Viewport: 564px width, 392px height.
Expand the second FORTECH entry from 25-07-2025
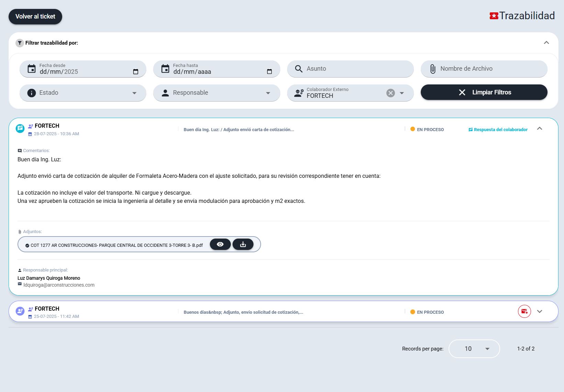click(x=540, y=311)
